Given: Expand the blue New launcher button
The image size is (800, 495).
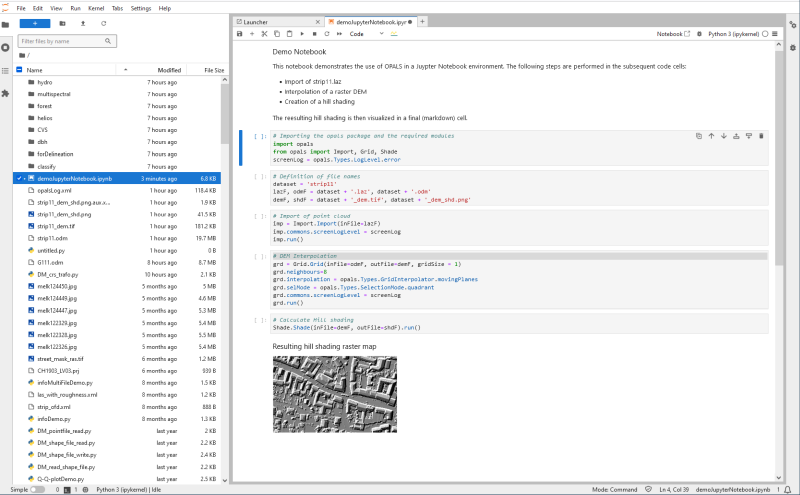Looking at the screenshot, I should [x=35, y=22].
